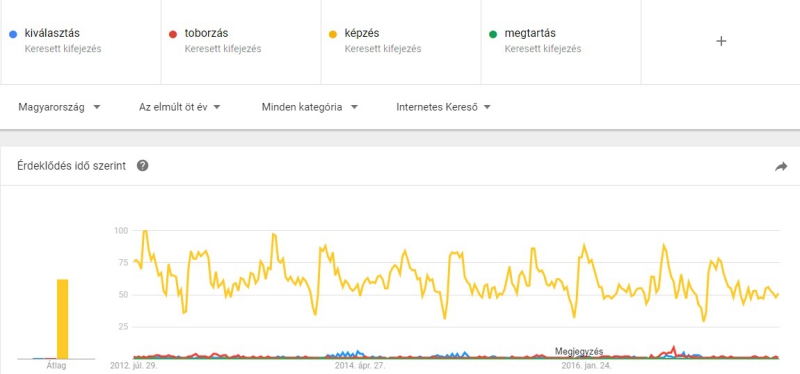
Task: Select the képzés search term box
Action: (x=401, y=42)
